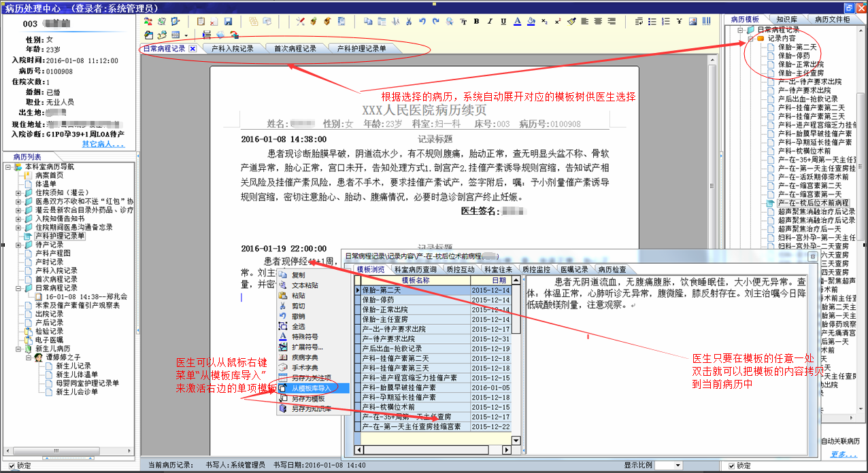Click the template list scrollbar up arrow
The image size is (868, 473).
pyautogui.click(x=516, y=280)
